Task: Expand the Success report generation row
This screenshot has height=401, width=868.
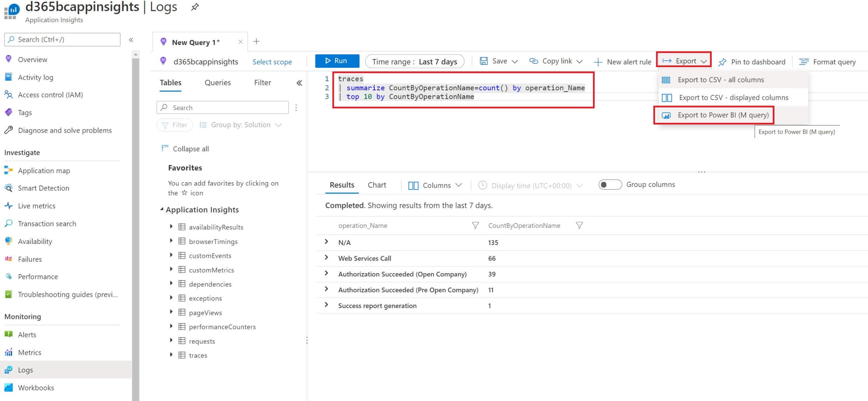Action: click(327, 305)
